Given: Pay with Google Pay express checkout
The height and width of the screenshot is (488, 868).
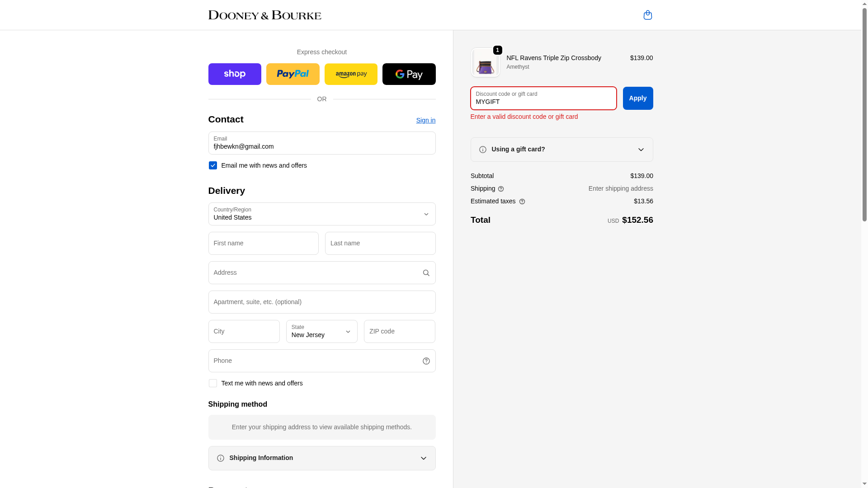Looking at the screenshot, I should pos(409,74).
